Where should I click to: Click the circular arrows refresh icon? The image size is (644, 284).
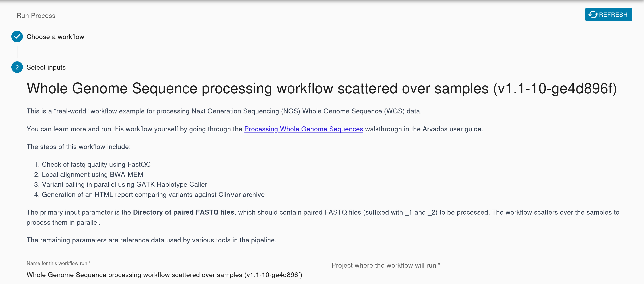pyautogui.click(x=593, y=14)
